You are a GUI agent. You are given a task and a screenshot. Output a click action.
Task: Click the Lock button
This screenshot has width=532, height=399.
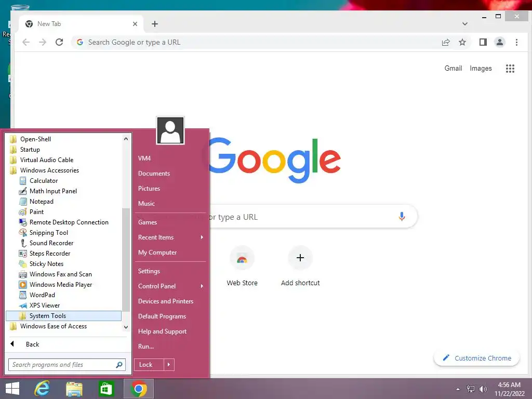(149, 365)
